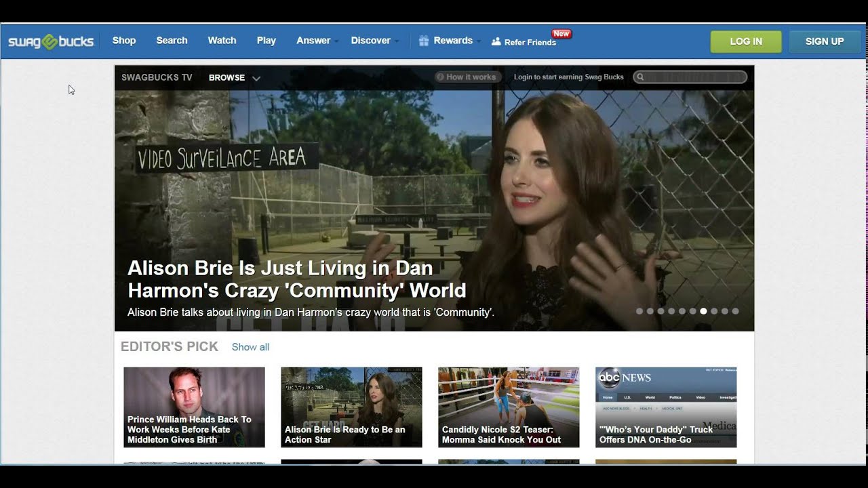Viewport: 868px width, 488px height.
Task: Open the Refer Friends link
Action: tap(530, 42)
